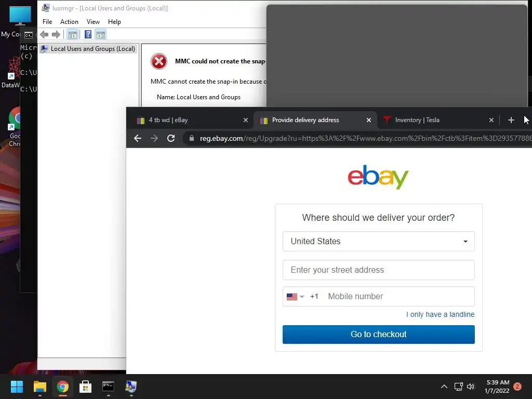Close the 4 tb wd eBay tab
This screenshot has width=532, height=399.
point(246,120)
